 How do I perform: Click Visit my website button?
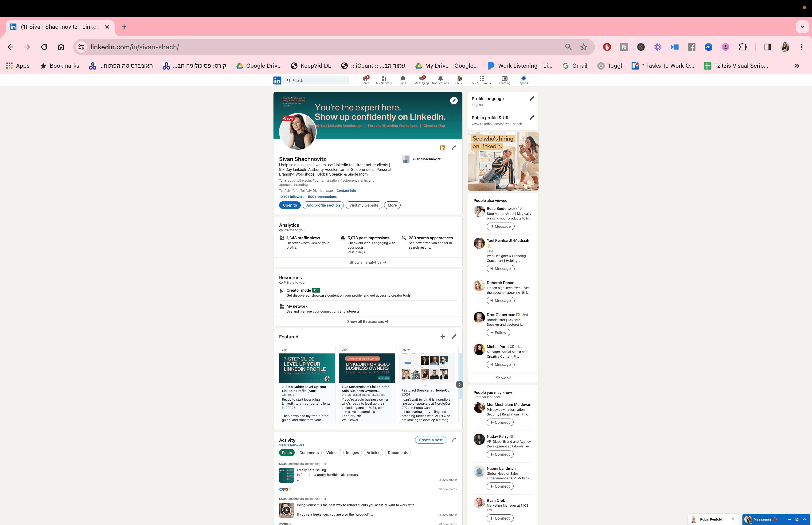pos(364,205)
